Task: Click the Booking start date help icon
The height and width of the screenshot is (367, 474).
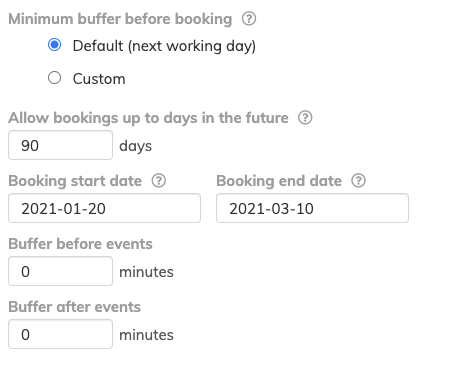Action: coord(159,181)
